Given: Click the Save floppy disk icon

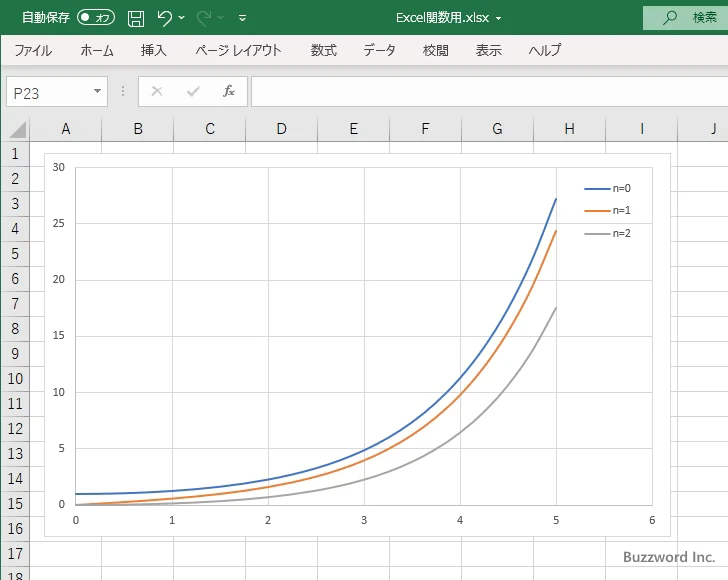Looking at the screenshot, I should pos(136,18).
